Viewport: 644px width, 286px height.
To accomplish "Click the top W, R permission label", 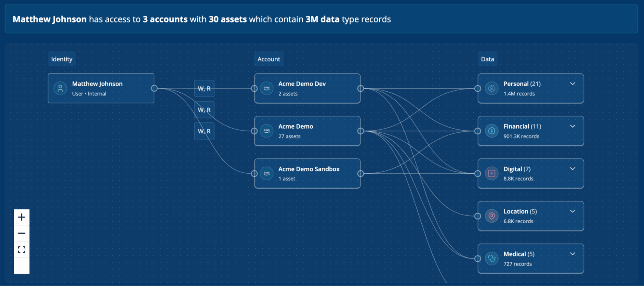I will 204,88.
